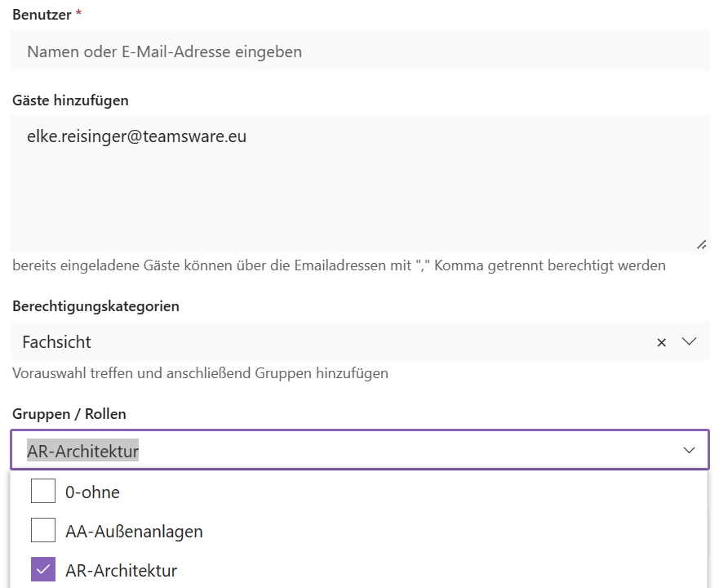Viewport: 728px width, 588px height.
Task: Select the AR-Architektur list option label
Action: pos(121,570)
